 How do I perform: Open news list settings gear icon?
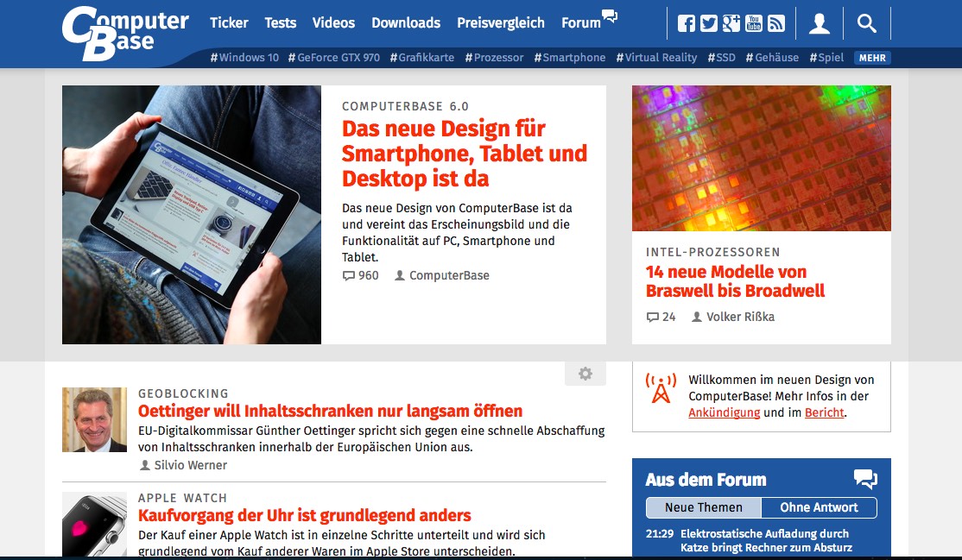585,374
